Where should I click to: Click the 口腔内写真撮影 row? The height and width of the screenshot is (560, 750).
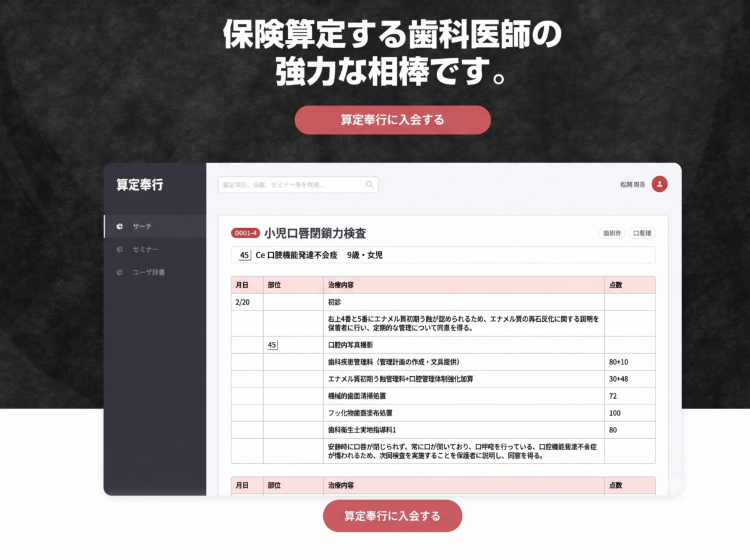tap(443, 345)
